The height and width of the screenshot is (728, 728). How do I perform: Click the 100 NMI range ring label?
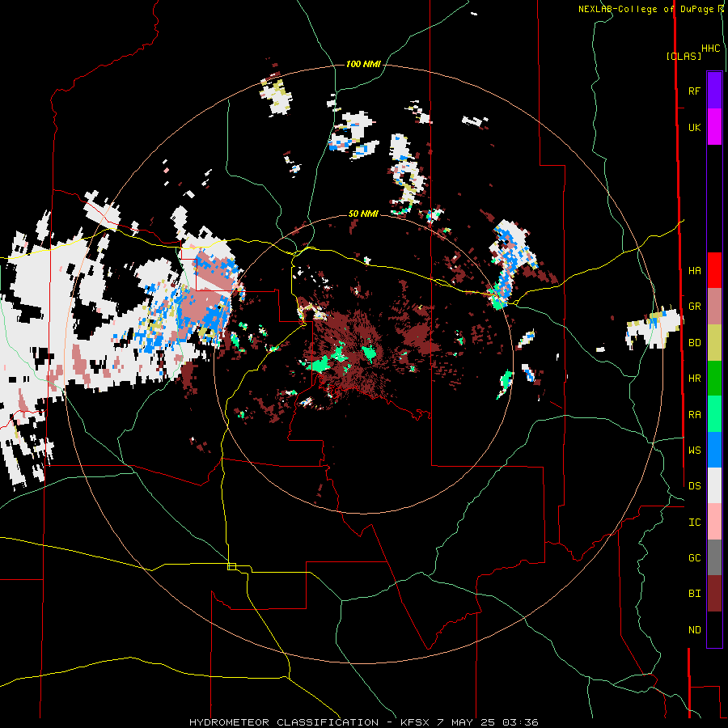[x=362, y=64]
